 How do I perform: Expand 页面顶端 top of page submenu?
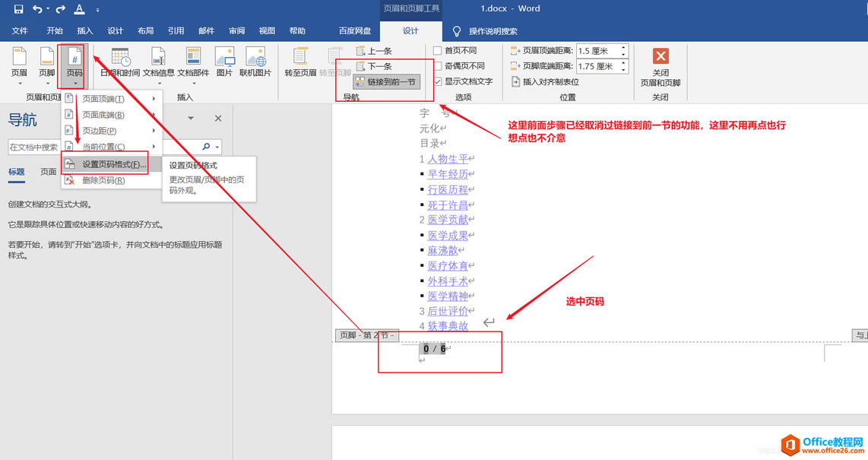[x=111, y=99]
